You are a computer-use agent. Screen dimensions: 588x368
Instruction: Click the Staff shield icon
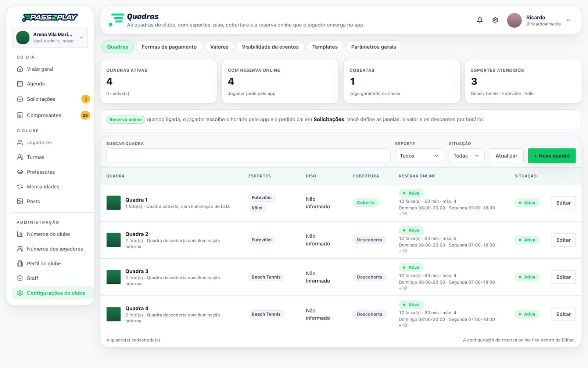20,278
